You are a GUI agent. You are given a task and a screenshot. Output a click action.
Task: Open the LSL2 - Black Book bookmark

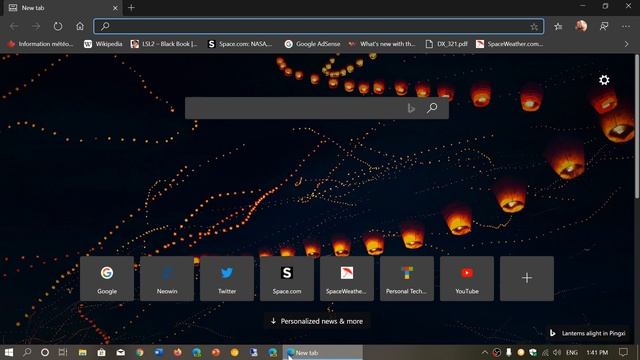coord(164,44)
